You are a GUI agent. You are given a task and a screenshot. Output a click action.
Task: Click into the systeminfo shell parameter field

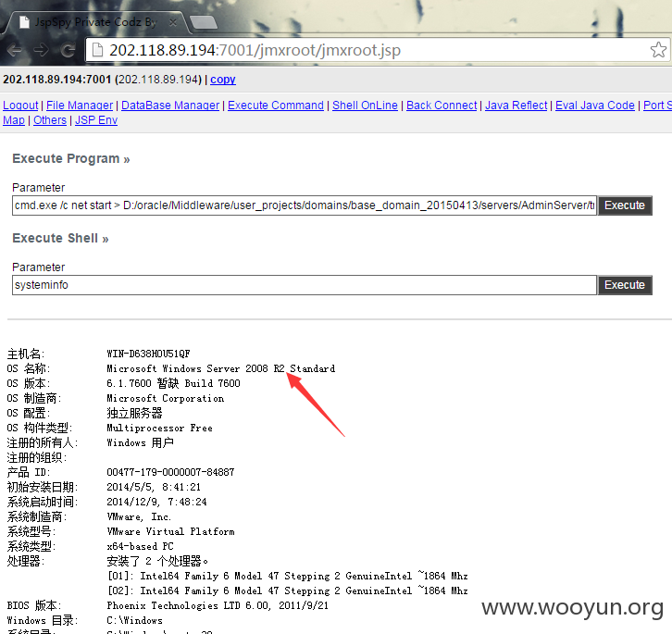[x=305, y=285]
